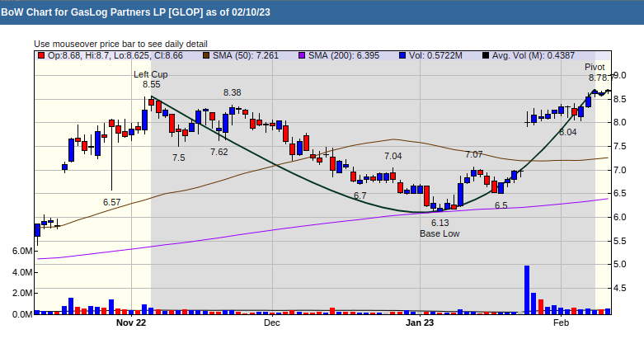Click the long-wick candle above 6.57
644x339 pixels.
(111, 155)
